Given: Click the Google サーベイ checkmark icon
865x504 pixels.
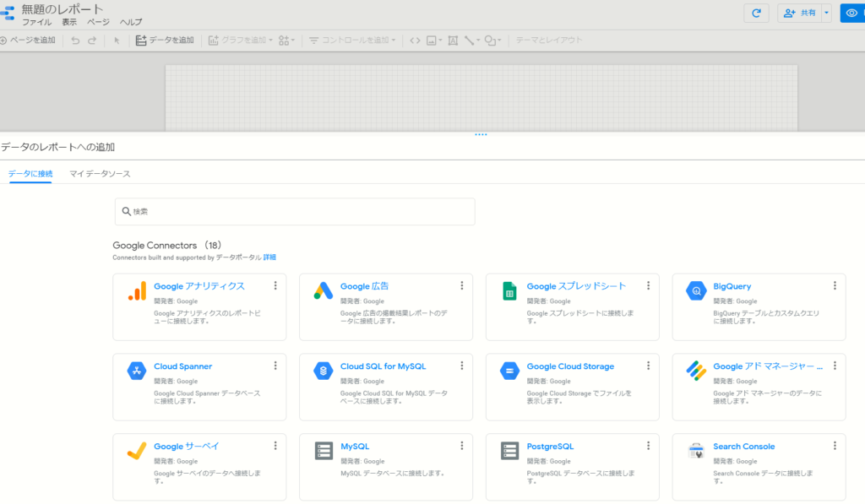Looking at the screenshot, I should (137, 451).
